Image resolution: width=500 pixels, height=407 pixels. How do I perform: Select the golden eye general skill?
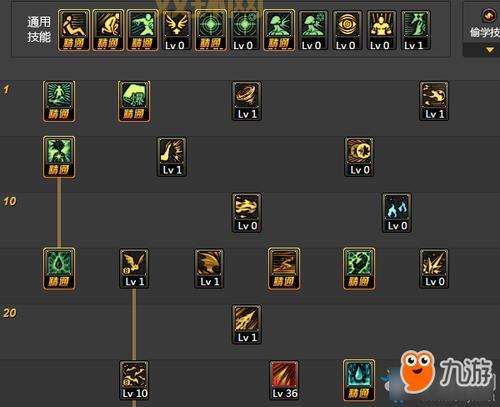(347, 30)
